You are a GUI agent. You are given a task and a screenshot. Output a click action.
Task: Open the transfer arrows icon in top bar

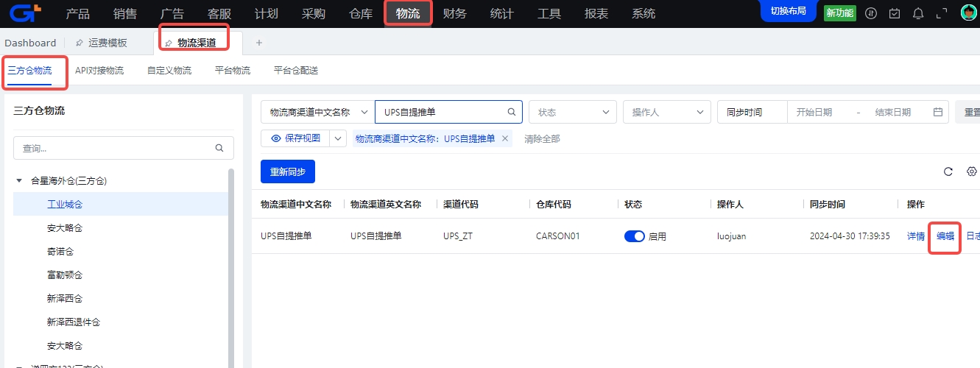(x=871, y=13)
